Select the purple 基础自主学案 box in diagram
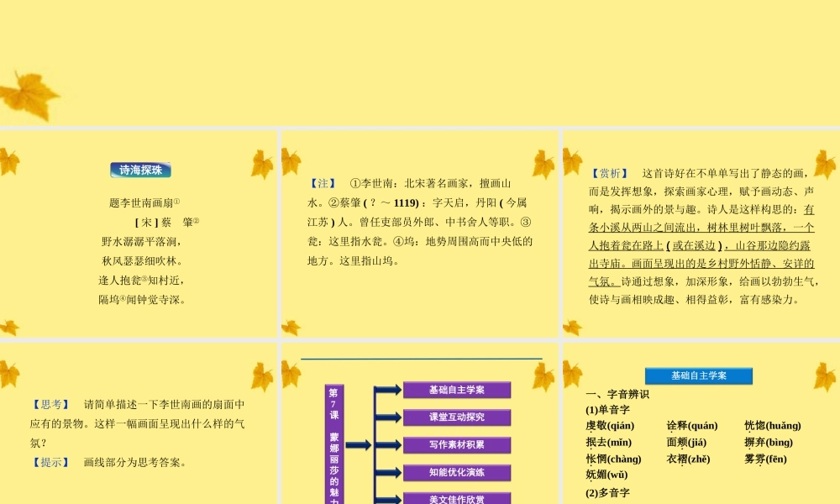Screen dimensions: 840x504 (x=457, y=390)
